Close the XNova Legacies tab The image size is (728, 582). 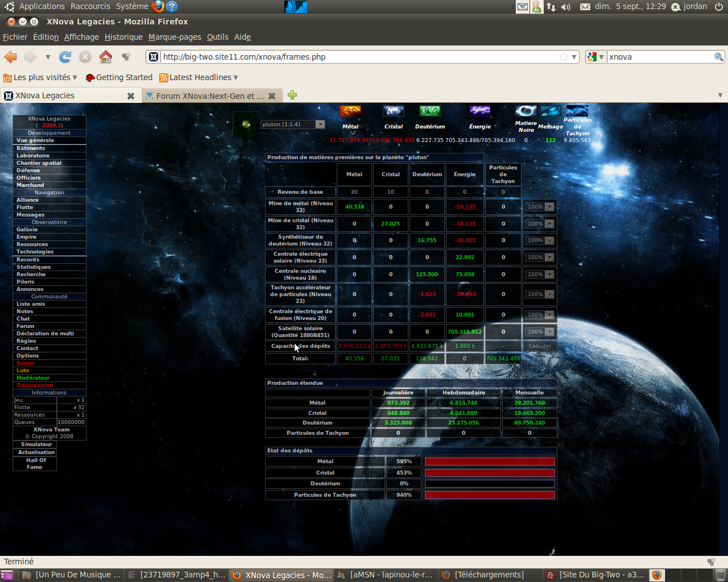pyautogui.click(x=131, y=96)
